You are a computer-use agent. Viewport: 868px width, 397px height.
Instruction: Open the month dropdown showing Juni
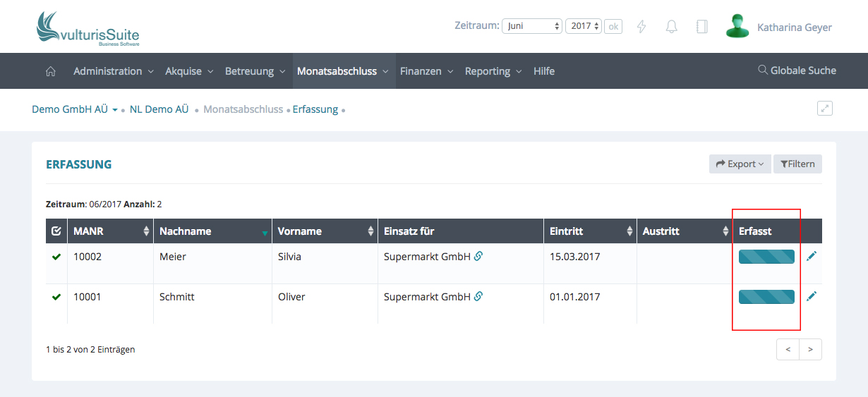pyautogui.click(x=531, y=26)
